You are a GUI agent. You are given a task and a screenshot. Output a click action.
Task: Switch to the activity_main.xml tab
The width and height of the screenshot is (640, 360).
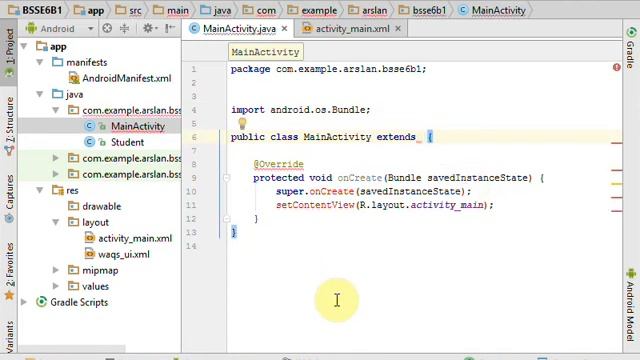click(352, 29)
